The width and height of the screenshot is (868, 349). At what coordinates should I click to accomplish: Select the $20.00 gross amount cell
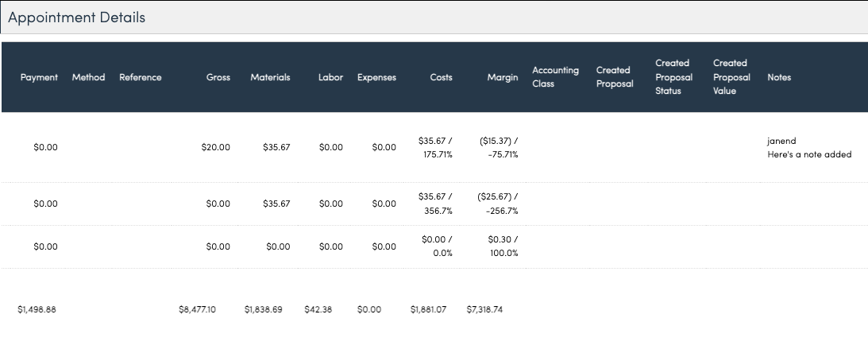pyautogui.click(x=216, y=148)
